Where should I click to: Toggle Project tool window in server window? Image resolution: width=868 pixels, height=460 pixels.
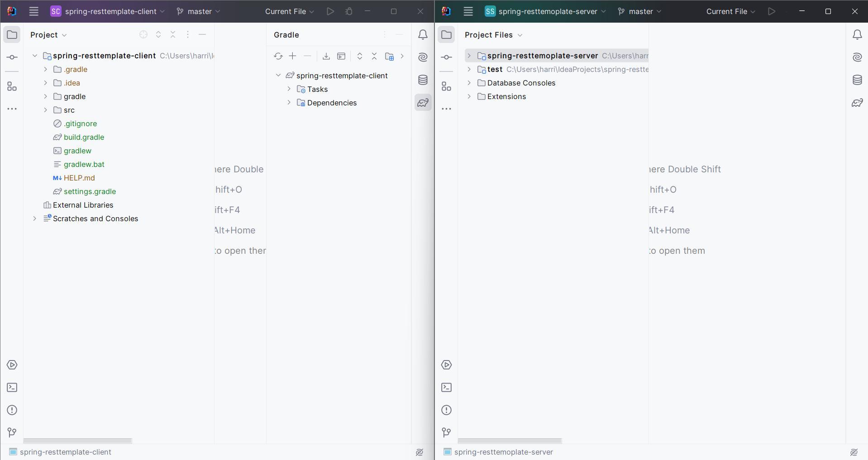pyautogui.click(x=447, y=35)
